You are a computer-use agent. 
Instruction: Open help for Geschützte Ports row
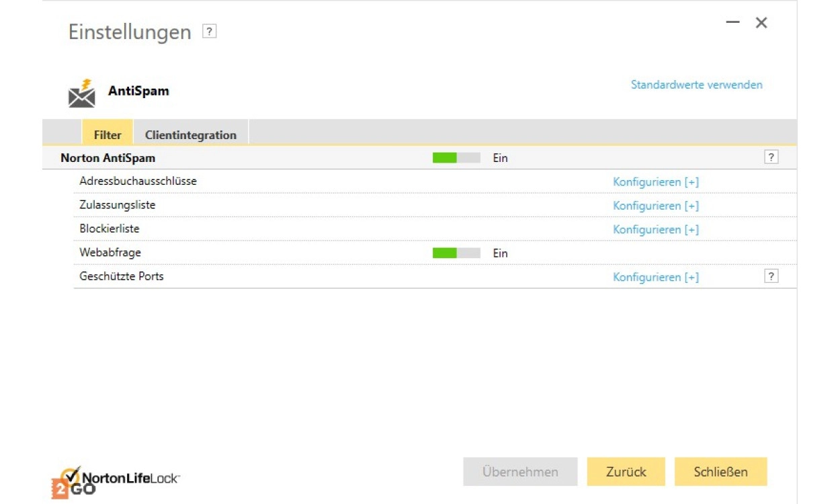click(771, 276)
